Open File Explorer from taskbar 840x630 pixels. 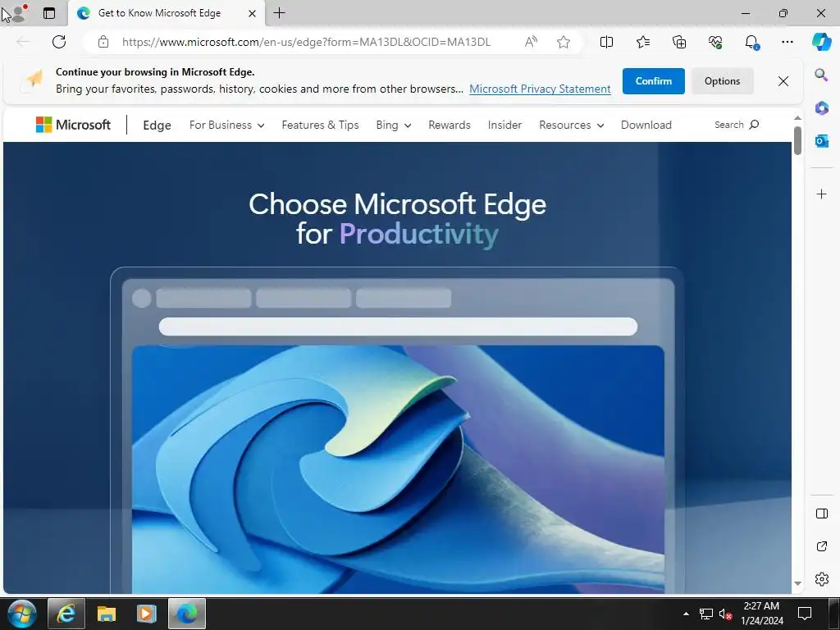106,614
